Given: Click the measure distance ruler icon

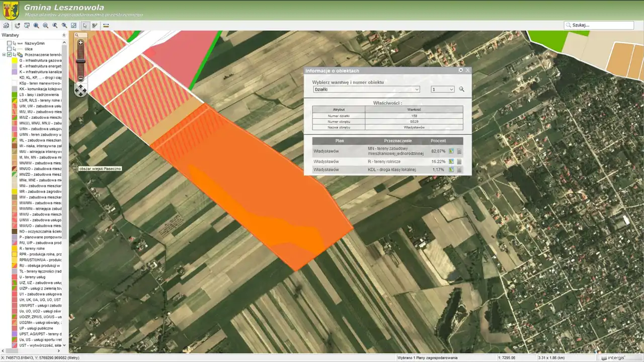Looking at the screenshot, I should 106,25.
